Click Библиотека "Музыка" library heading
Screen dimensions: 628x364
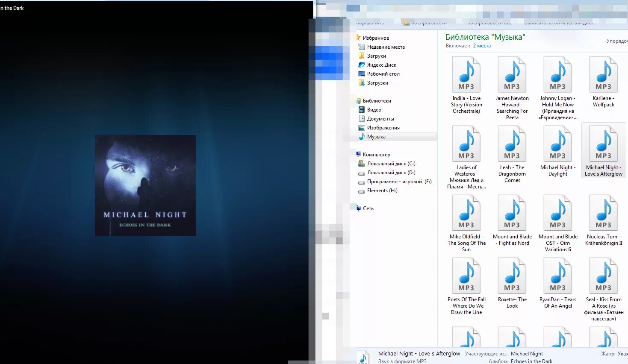pyautogui.click(x=485, y=37)
